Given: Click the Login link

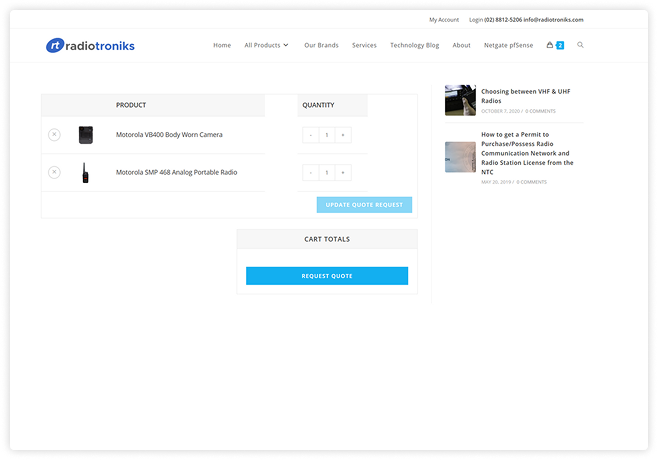Looking at the screenshot, I should click(475, 20).
